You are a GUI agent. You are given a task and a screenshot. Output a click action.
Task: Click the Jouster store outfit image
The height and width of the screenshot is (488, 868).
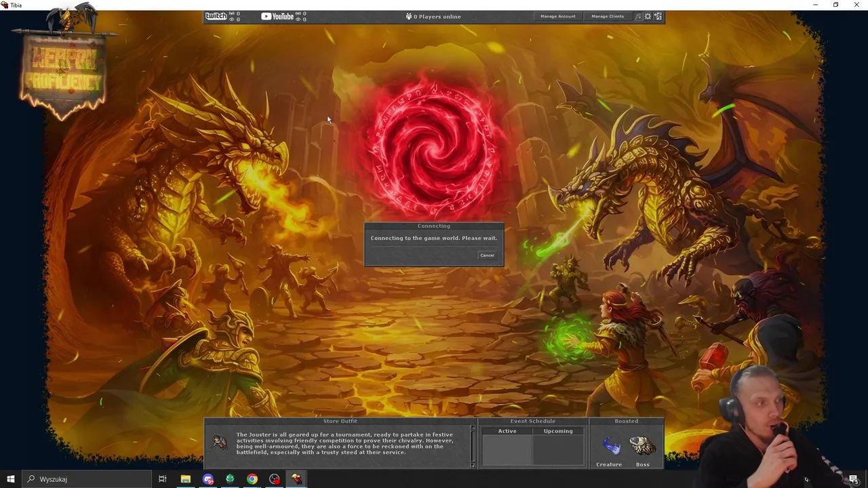click(x=219, y=443)
